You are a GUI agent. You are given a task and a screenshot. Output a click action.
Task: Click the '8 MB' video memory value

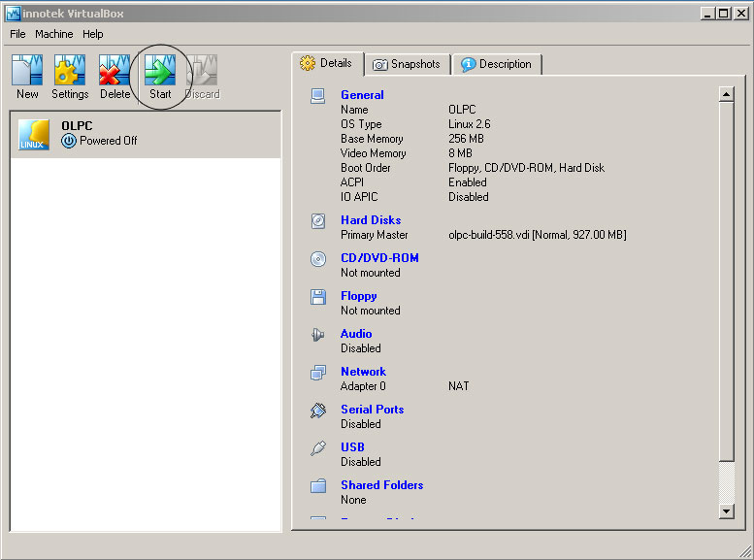(460, 153)
